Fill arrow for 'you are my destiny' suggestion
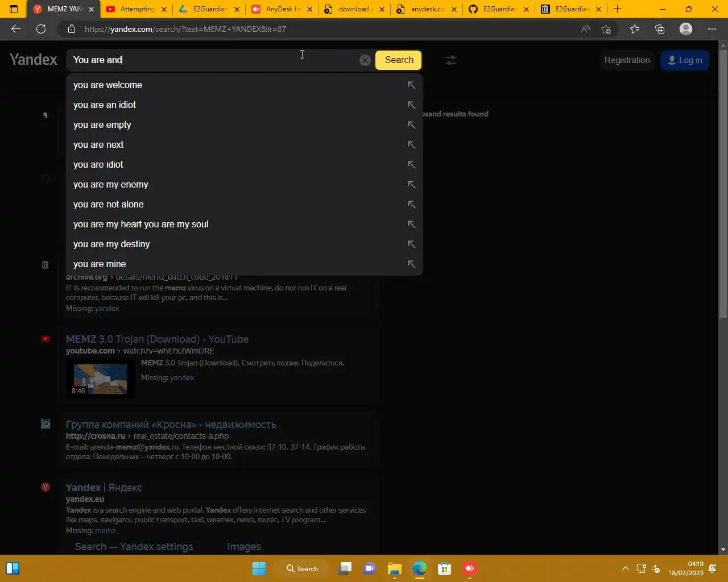This screenshot has height=582, width=728. (x=411, y=244)
